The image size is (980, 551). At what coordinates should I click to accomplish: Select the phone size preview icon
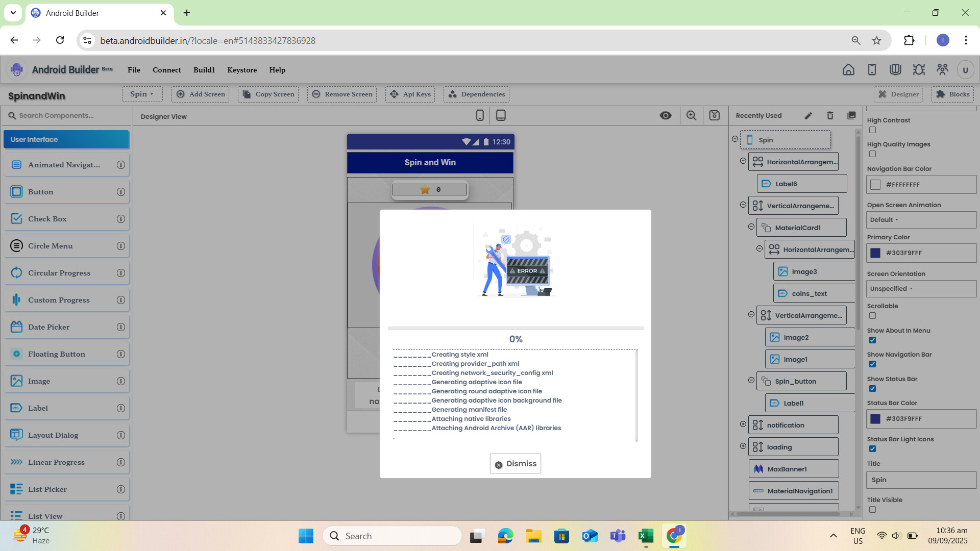click(x=480, y=116)
